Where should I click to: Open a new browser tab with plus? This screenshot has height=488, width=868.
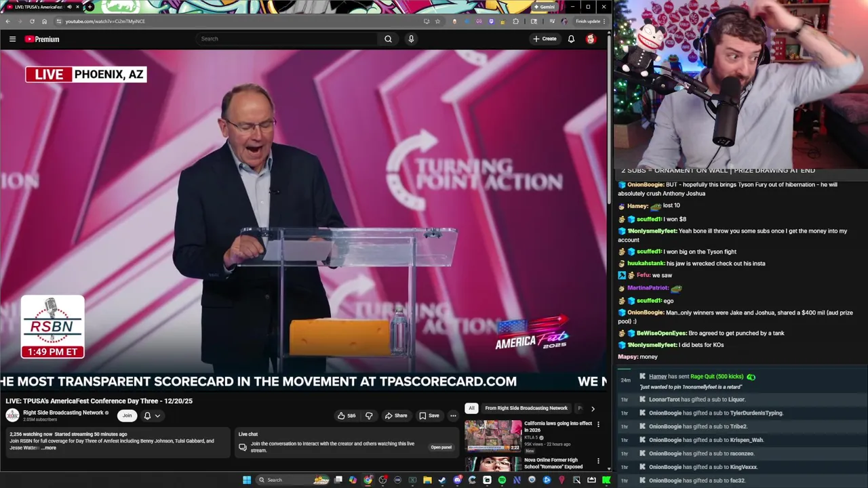[90, 7]
